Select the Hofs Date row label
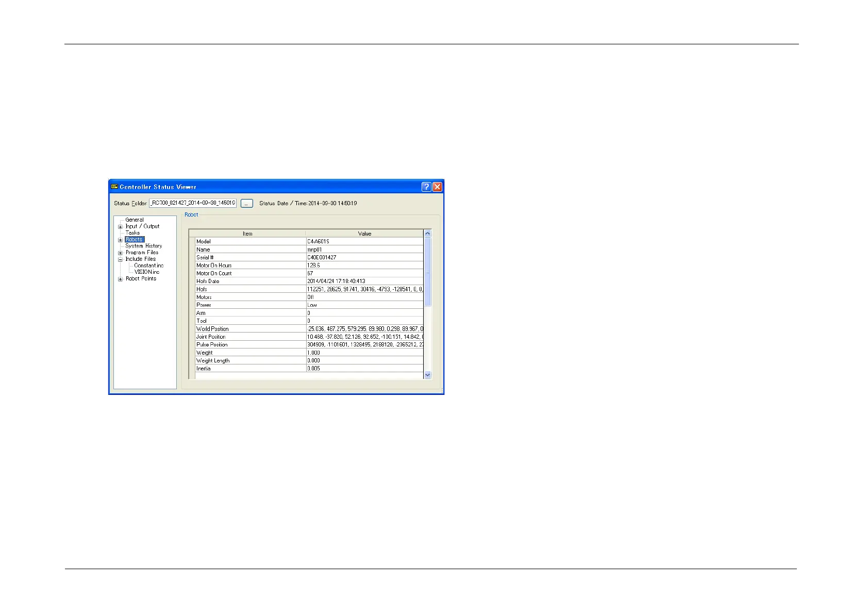Viewport: 868px width, 614px height. 208,281
